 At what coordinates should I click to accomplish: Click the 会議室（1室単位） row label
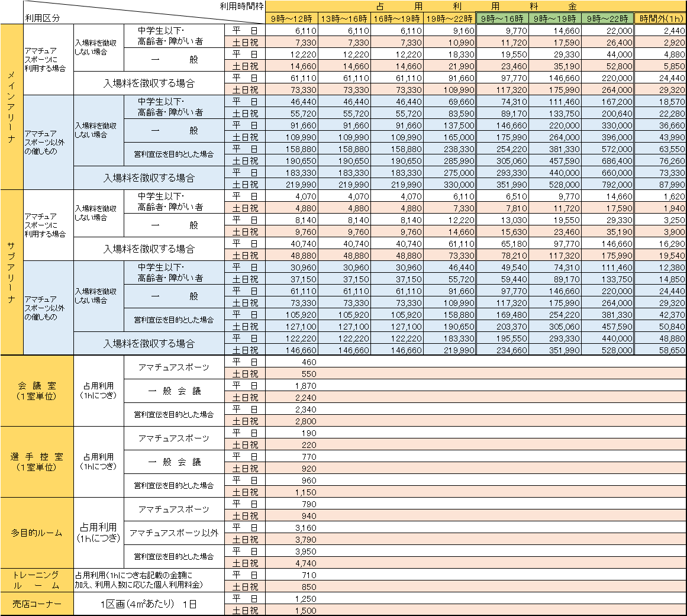37,391
